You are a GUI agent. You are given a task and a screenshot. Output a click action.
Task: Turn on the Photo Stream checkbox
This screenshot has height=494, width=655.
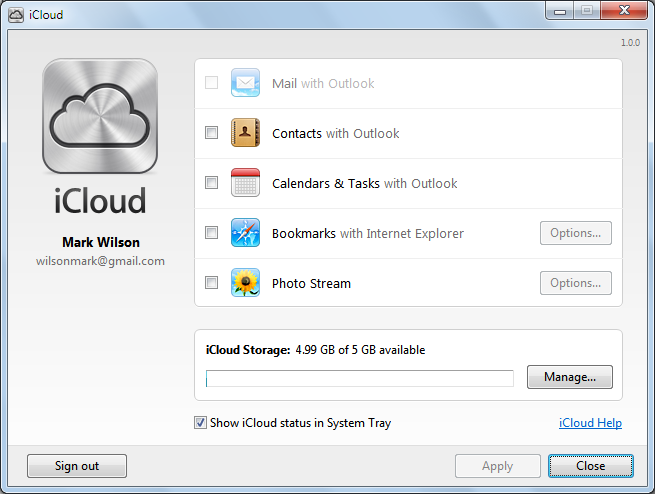211,283
